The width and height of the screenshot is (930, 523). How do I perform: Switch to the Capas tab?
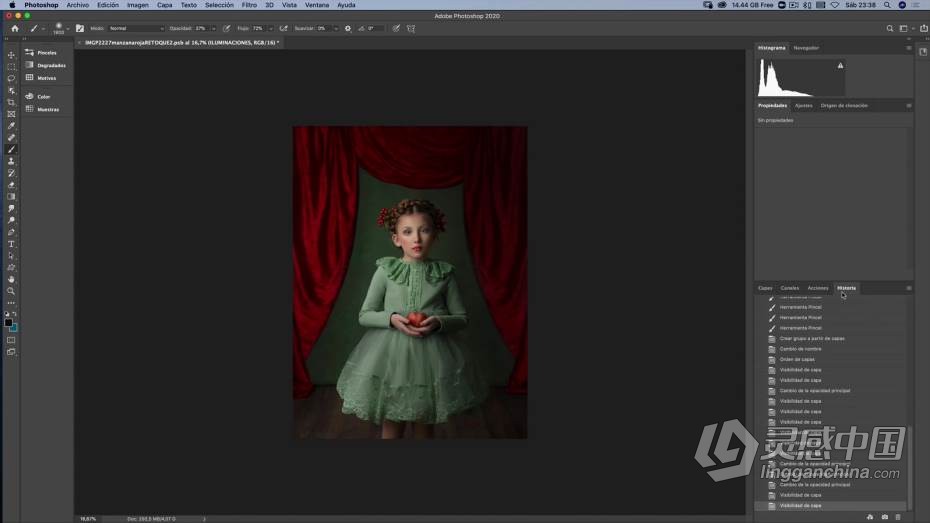click(x=765, y=288)
